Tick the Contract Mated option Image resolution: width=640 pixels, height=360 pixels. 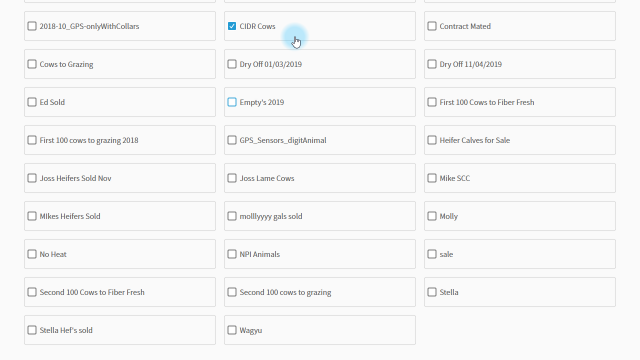tap(432, 26)
